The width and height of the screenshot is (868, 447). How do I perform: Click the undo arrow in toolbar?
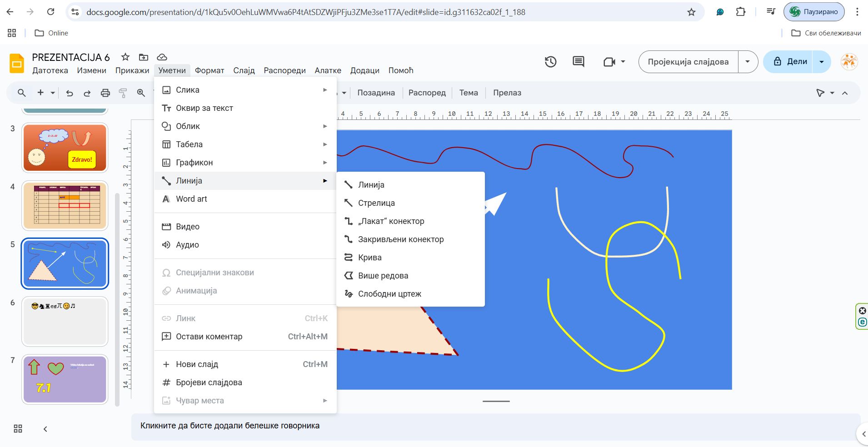[x=70, y=93]
